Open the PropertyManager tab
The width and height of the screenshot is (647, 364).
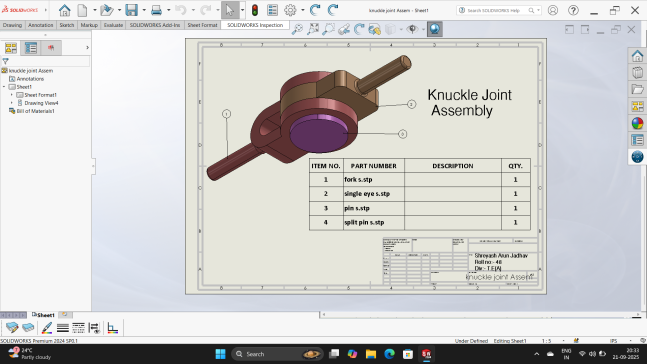[x=31, y=48]
